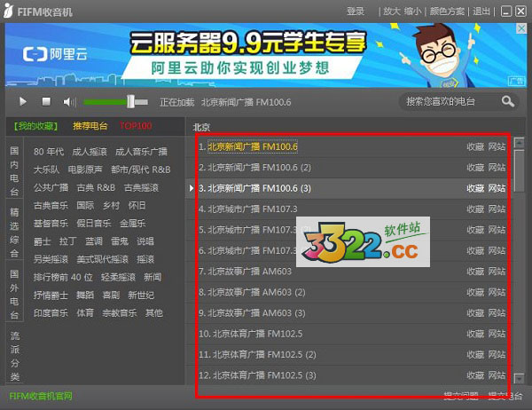532x410 pixels.
Task: Adjust the volume slider
Action: coord(130,102)
